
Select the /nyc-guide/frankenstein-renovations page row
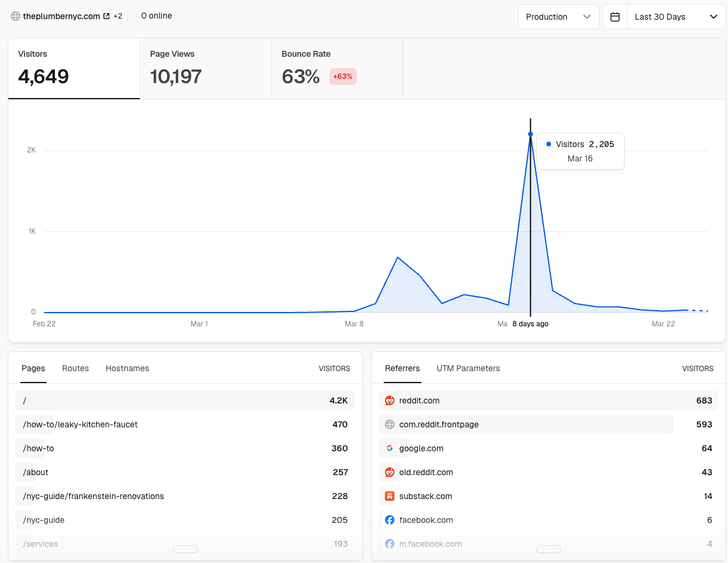tap(185, 496)
